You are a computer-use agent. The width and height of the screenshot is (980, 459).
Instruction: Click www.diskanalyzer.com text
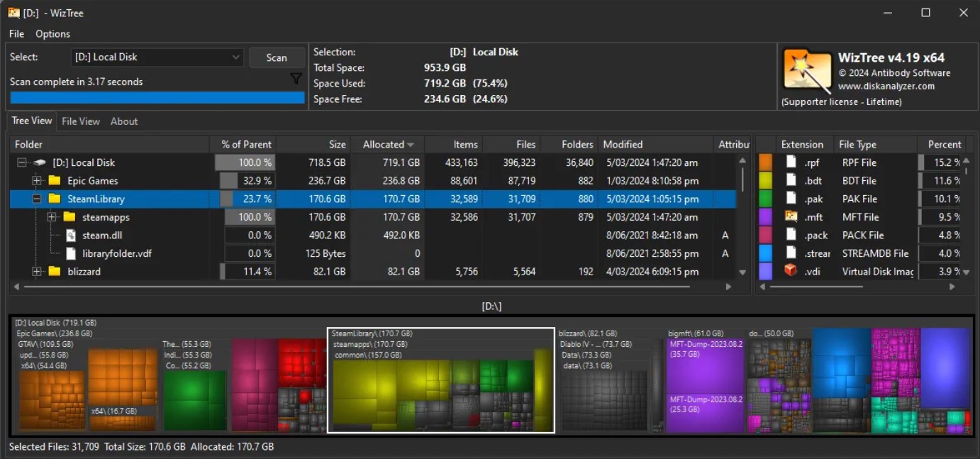886,86
